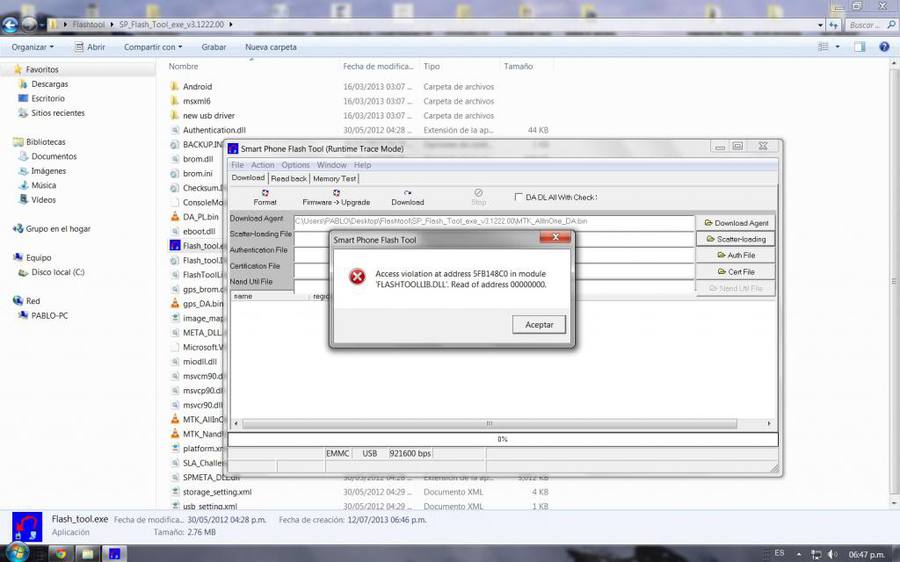
Task: Close the Smart Phone Flash Tool error dialog
Action: 554,237
